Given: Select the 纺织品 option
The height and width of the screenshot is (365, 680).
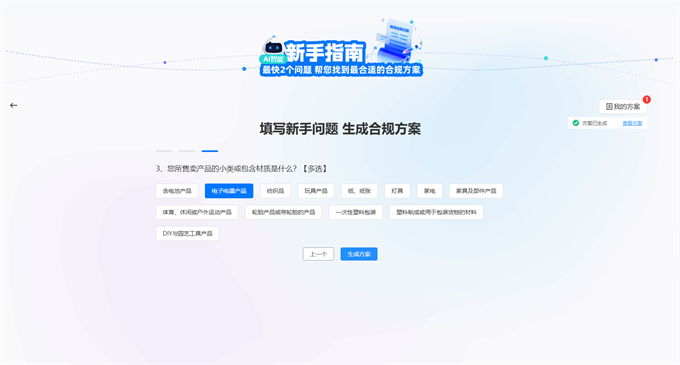Looking at the screenshot, I should pos(275,191).
